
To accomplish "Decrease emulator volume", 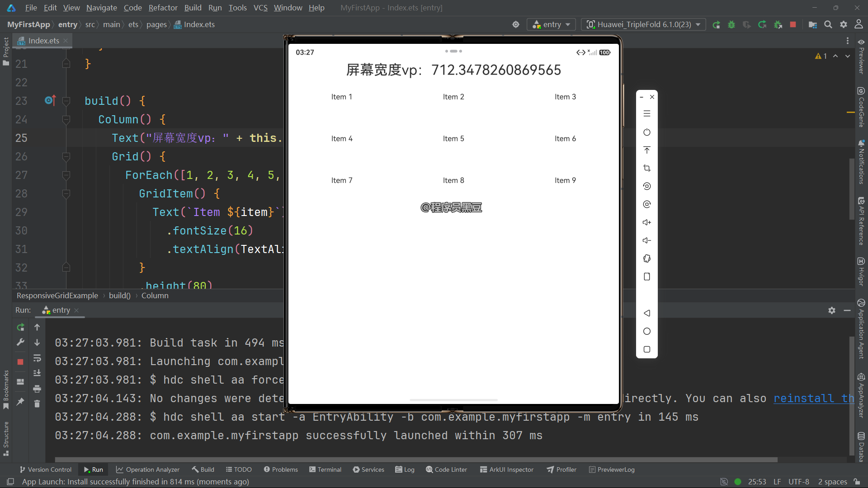I will (x=647, y=240).
